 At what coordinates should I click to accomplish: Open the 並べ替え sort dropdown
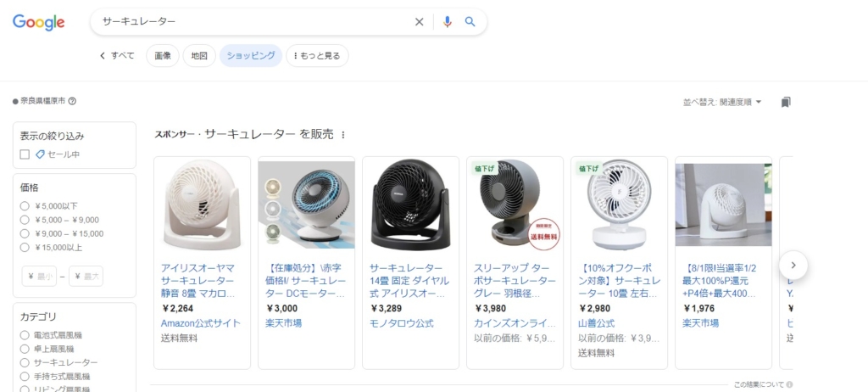[722, 102]
